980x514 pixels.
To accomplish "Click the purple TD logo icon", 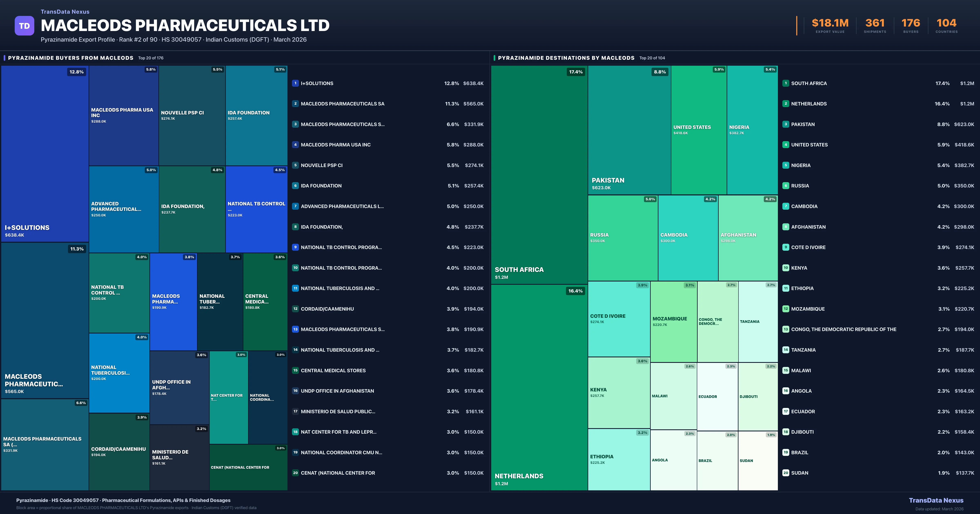I will point(24,26).
